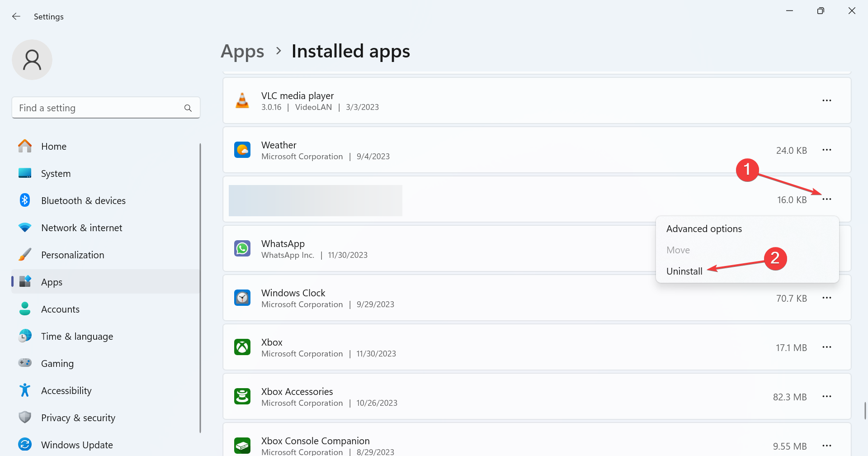Click the Personalization paintbrush icon
The height and width of the screenshot is (456, 868).
tap(25, 255)
